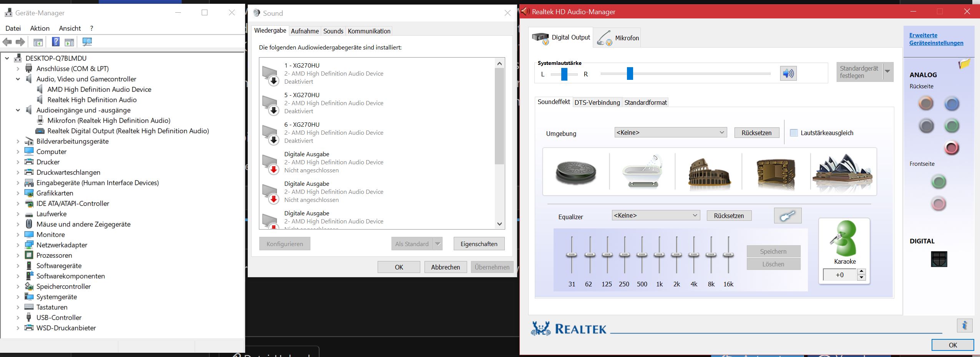Select the bathroom environment preset
This screenshot has width=980, height=357.
click(x=642, y=172)
